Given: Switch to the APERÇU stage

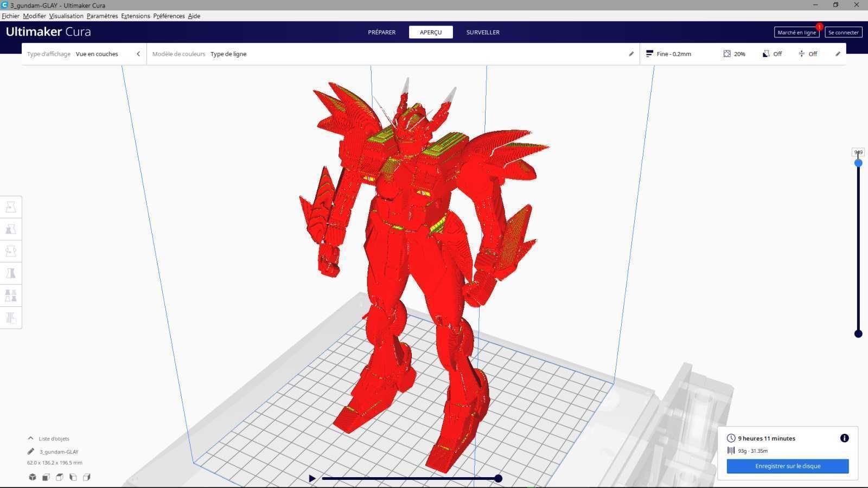Looking at the screenshot, I should 431,32.
